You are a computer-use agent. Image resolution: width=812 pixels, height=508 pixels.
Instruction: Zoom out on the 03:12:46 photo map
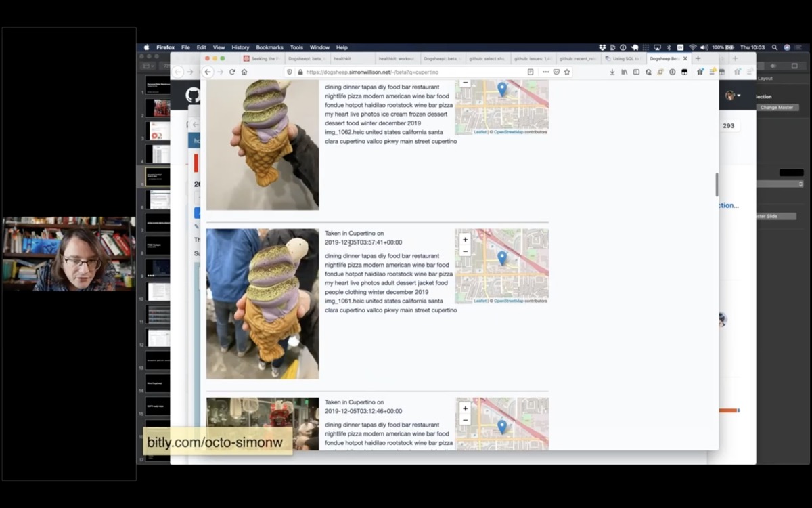click(x=465, y=420)
